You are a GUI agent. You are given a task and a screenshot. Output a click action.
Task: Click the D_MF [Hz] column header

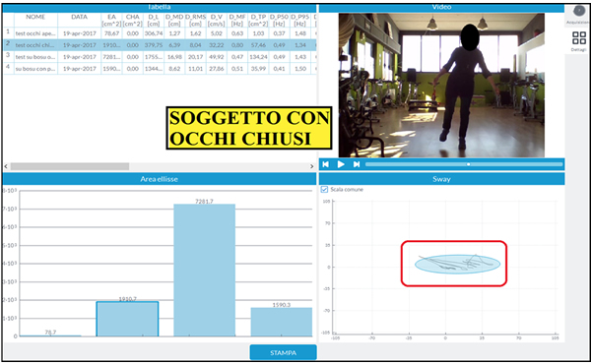point(237,20)
